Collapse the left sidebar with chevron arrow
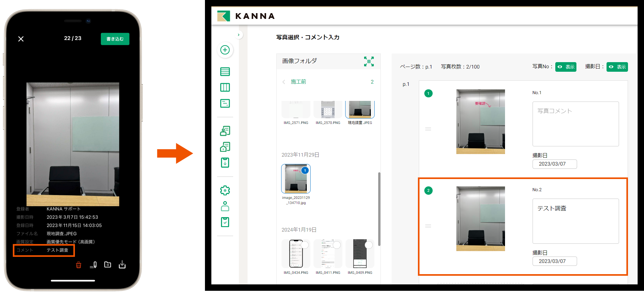644x294 pixels. pyautogui.click(x=238, y=35)
